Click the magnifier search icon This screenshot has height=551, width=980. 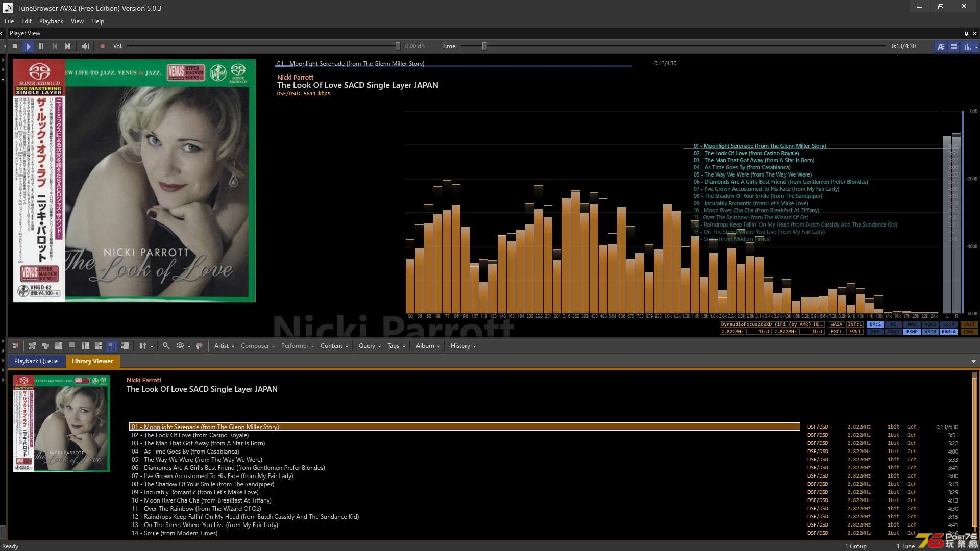(166, 346)
